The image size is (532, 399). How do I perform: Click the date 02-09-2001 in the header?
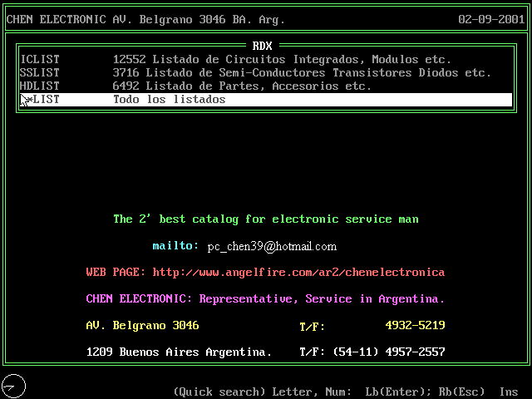click(x=491, y=19)
